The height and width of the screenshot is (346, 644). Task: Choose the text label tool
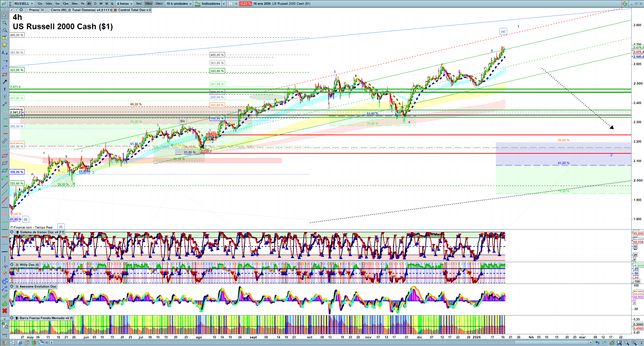click(5, 89)
